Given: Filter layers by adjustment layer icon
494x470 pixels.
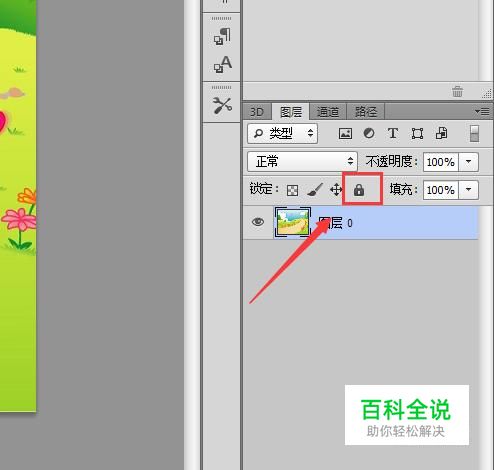Looking at the screenshot, I should point(369,133).
